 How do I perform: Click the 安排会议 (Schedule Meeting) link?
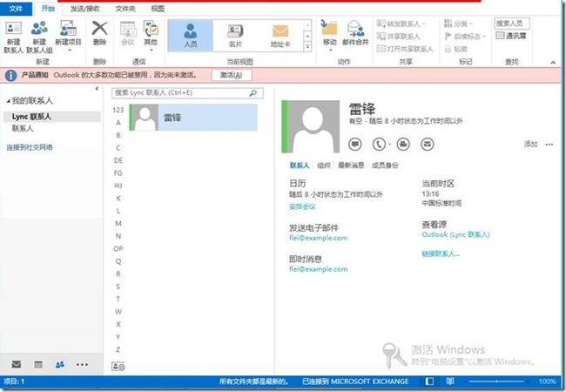(x=302, y=206)
